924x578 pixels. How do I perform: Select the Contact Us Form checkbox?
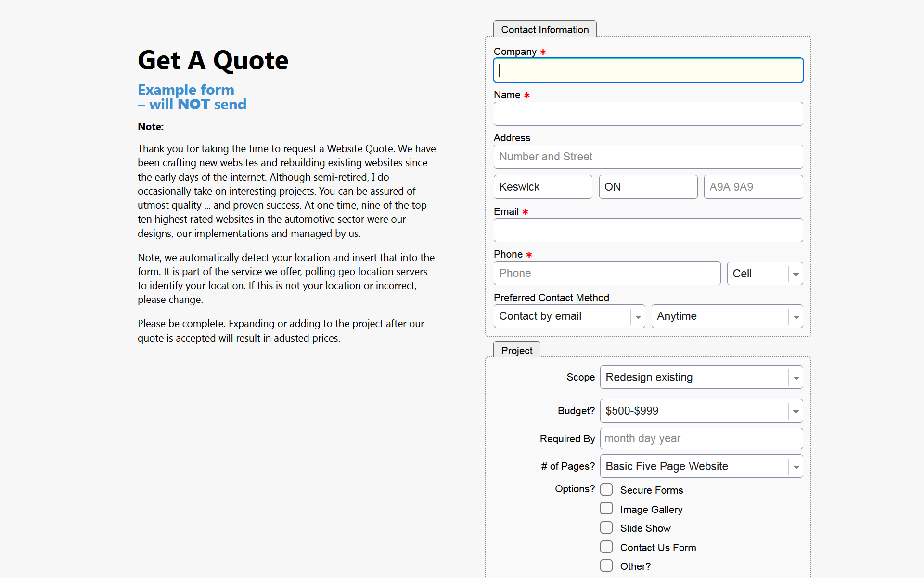click(x=606, y=547)
